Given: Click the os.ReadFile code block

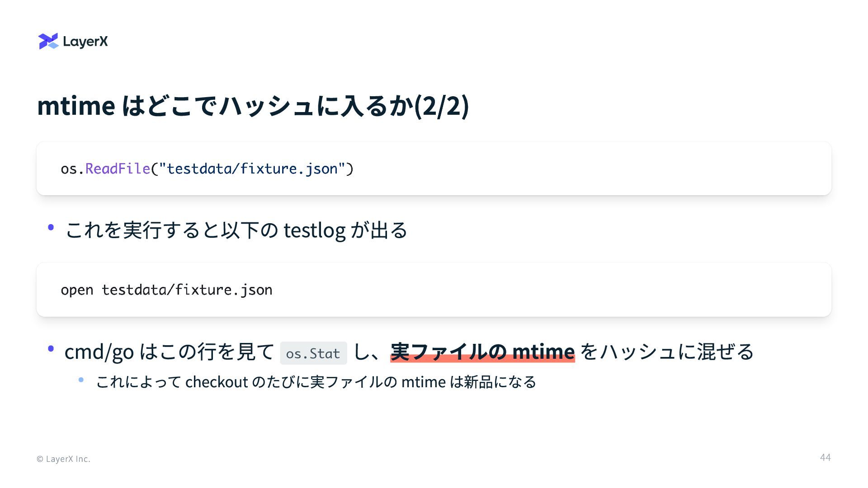Looking at the screenshot, I should [x=434, y=169].
